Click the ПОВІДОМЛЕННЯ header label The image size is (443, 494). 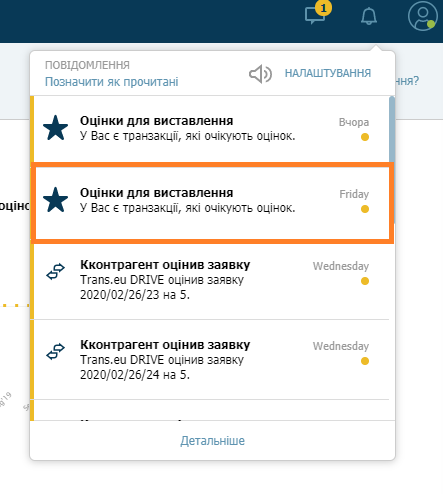(x=87, y=65)
